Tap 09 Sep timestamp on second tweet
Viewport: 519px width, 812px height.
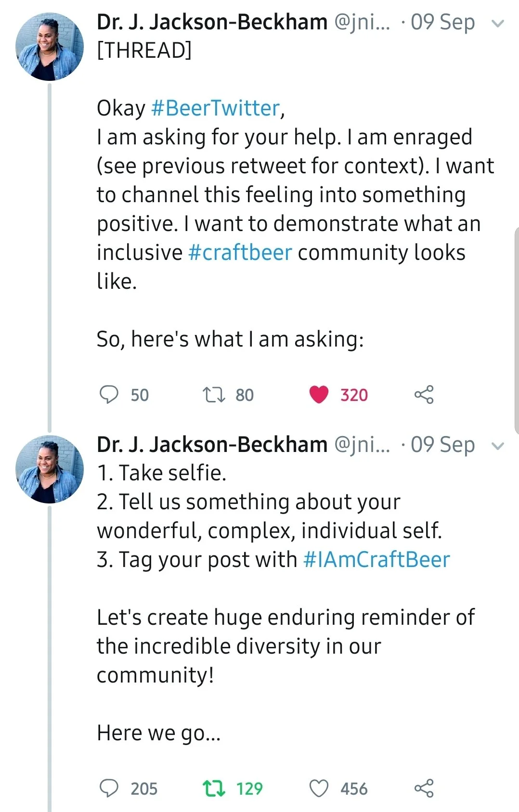click(x=442, y=445)
